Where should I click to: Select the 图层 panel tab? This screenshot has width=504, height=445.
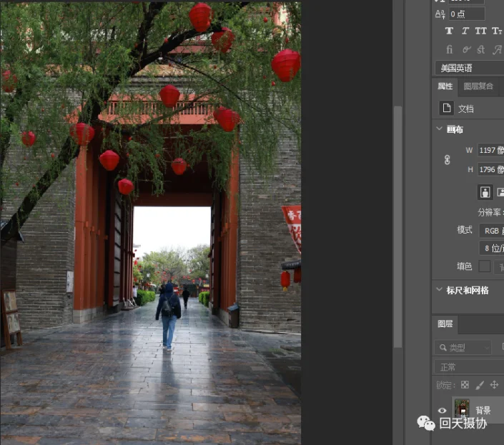(445, 324)
